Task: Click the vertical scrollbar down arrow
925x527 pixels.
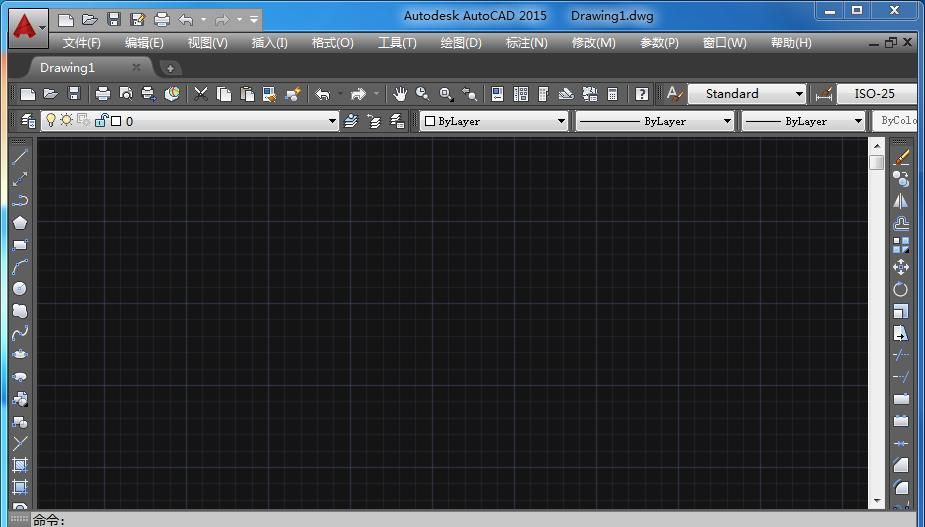Action: tap(877, 501)
